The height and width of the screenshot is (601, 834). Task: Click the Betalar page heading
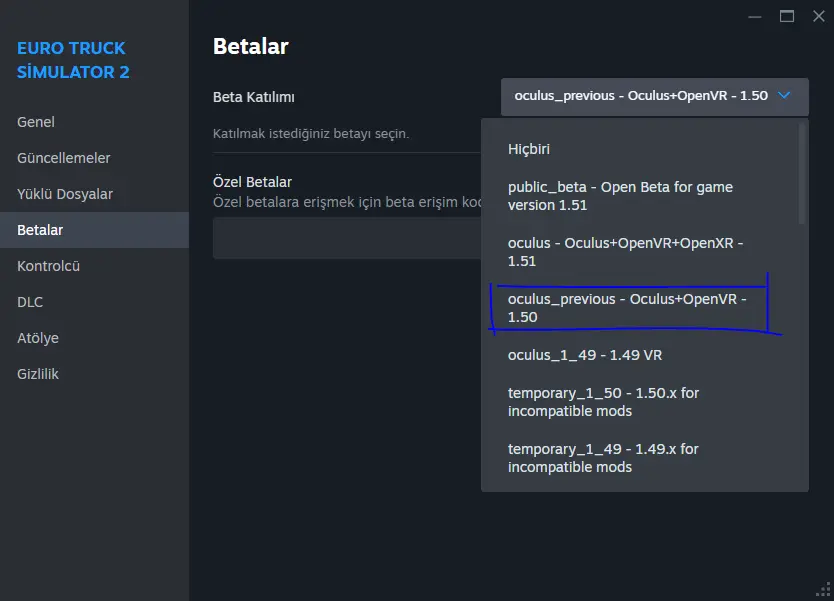point(251,46)
